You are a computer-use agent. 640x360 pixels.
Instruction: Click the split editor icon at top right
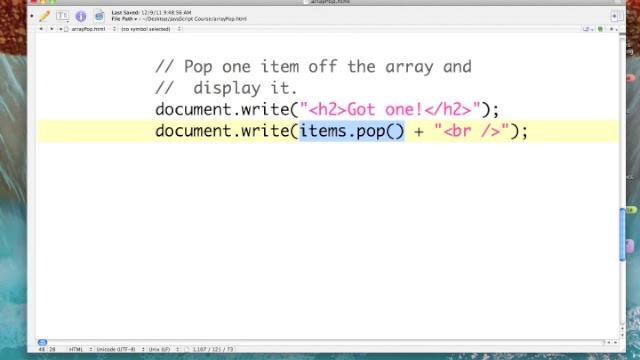pos(616,16)
